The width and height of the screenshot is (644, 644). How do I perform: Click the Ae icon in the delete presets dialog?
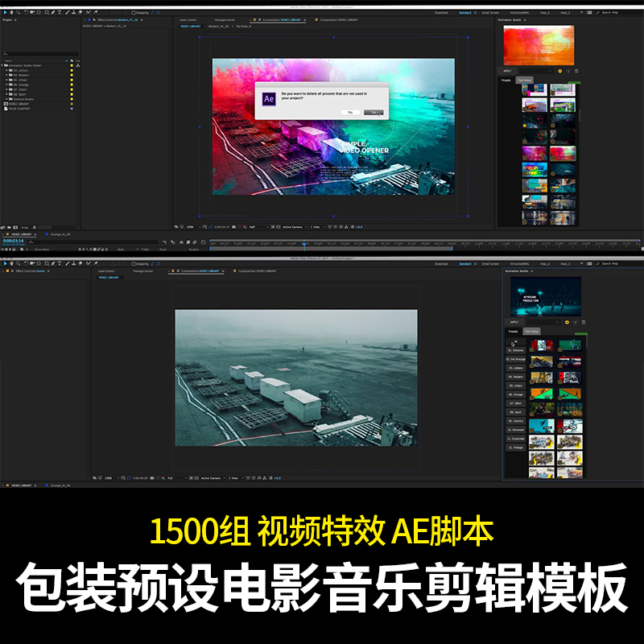pos(269,98)
